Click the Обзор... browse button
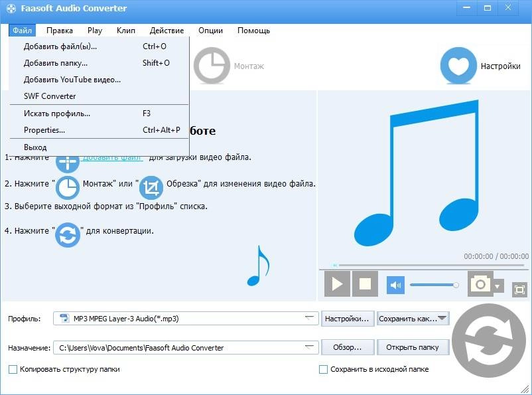The image size is (532, 395). (x=348, y=347)
